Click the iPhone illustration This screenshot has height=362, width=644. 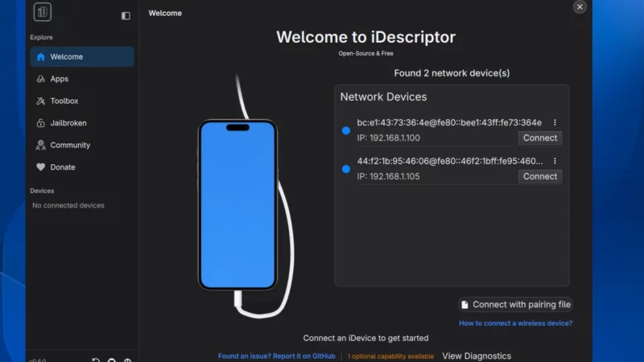pyautogui.click(x=237, y=205)
